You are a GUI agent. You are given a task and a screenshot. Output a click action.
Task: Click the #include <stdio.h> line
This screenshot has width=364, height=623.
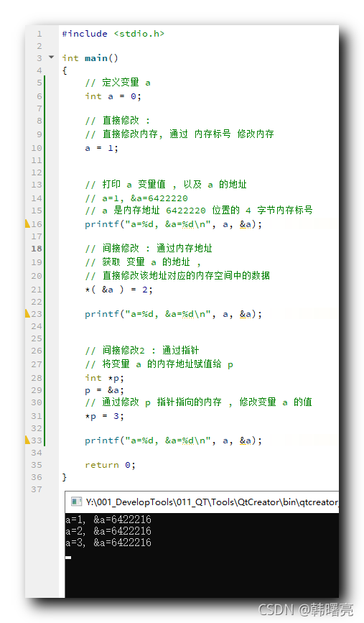click(113, 34)
